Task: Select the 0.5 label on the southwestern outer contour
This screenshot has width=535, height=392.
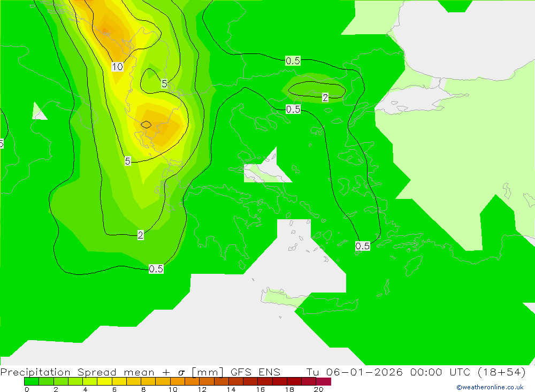Action: tap(156, 269)
